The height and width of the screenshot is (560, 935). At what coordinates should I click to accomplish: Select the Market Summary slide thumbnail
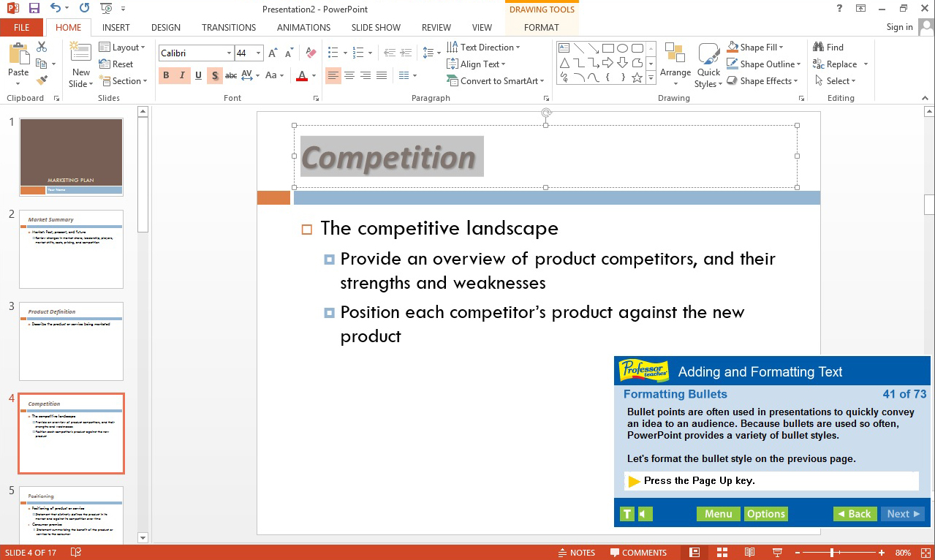coord(71,249)
